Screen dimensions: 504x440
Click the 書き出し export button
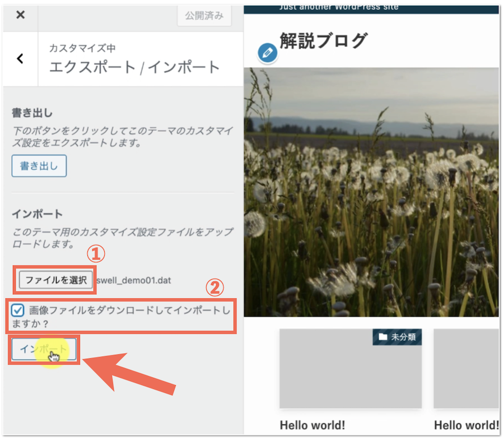point(39,166)
